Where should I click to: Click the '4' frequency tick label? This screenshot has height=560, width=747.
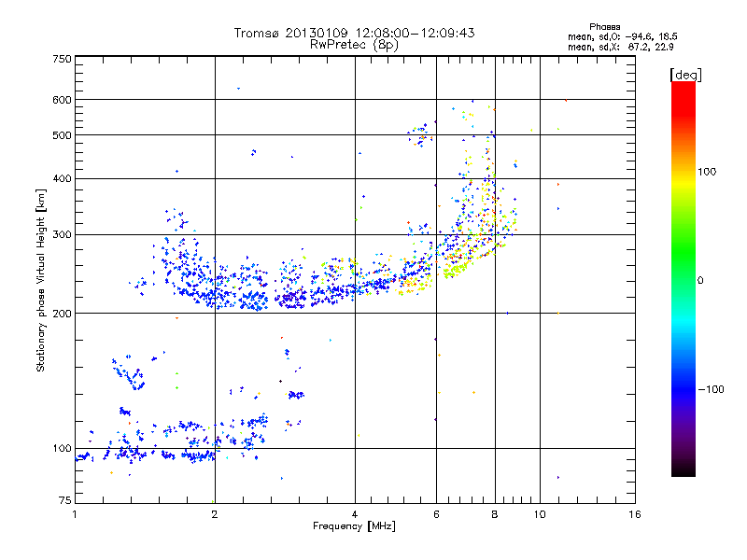click(x=355, y=514)
